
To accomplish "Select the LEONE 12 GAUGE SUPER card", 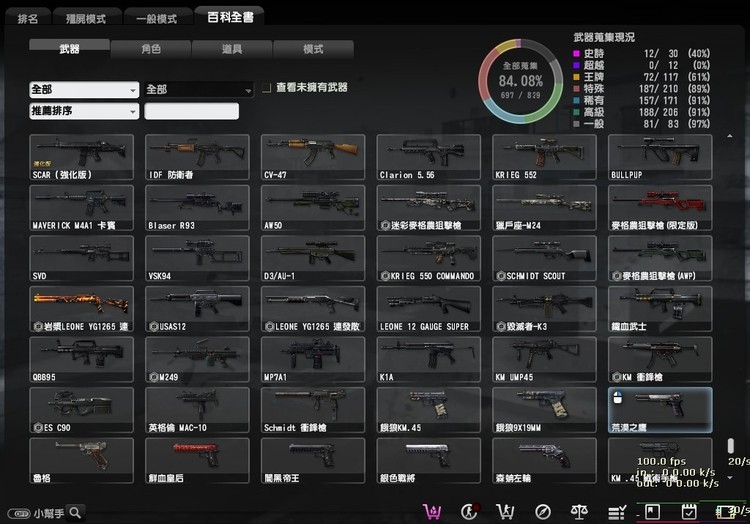I will tap(429, 309).
